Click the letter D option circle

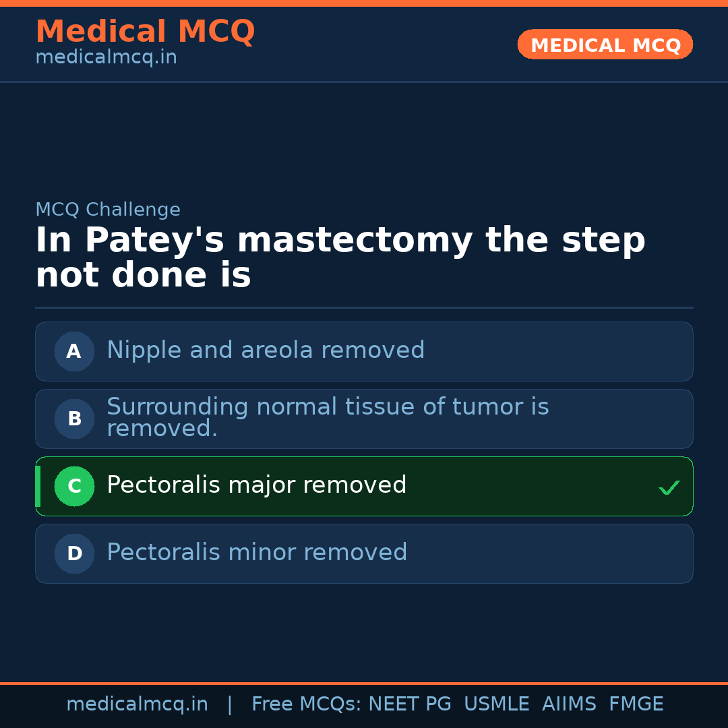tap(74, 553)
